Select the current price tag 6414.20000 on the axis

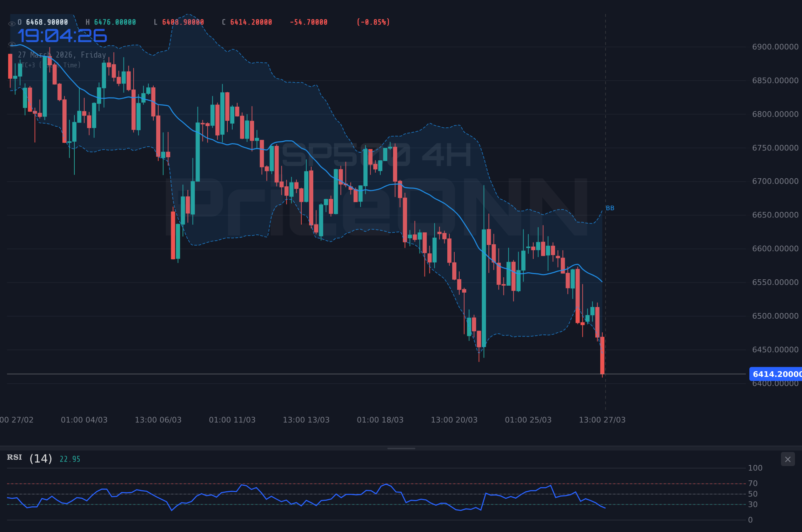click(776, 374)
